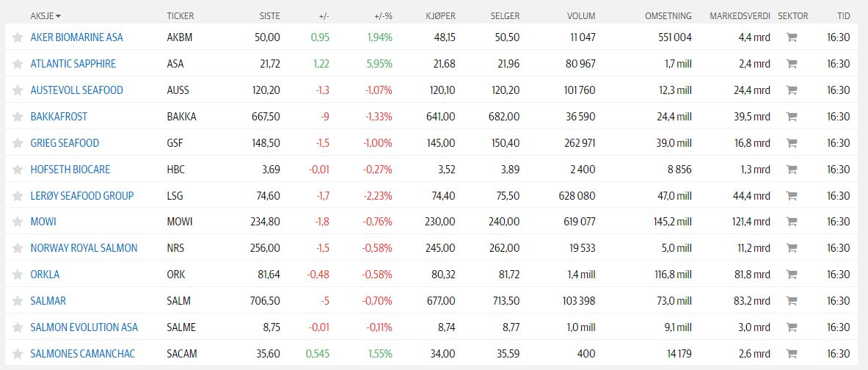
Task: Click the cart icon for Orkla
Action: pyautogui.click(x=791, y=275)
